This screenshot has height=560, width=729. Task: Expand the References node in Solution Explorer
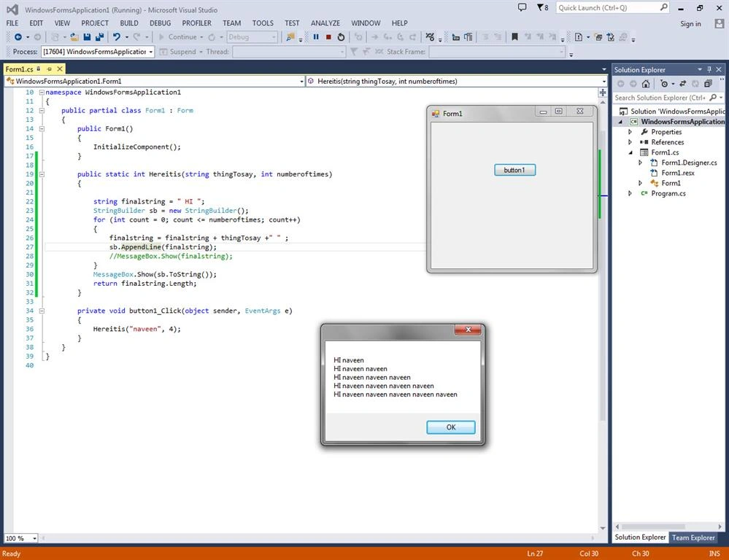point(630,142)
